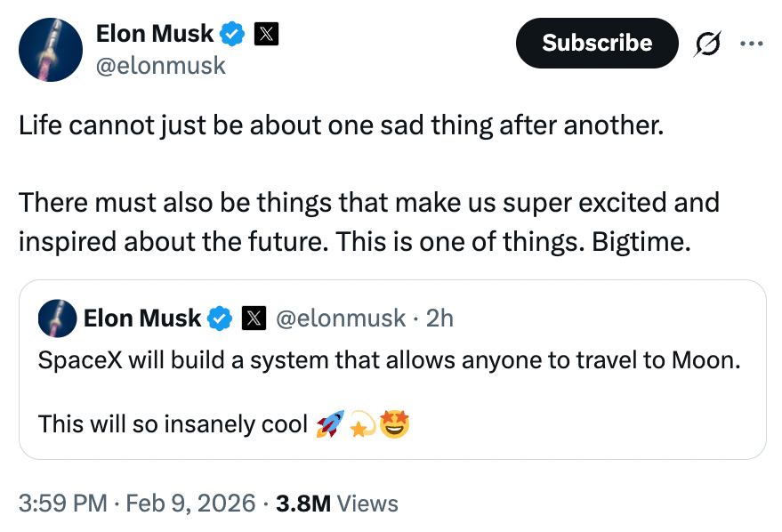Click the small avatar in the quoted post

56,318
